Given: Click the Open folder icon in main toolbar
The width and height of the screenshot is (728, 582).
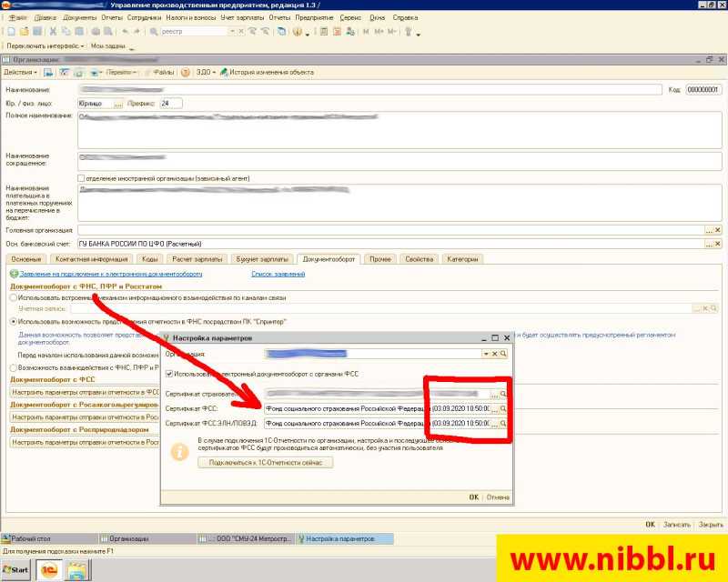Looking at the screenshot, I should [25, 32].
